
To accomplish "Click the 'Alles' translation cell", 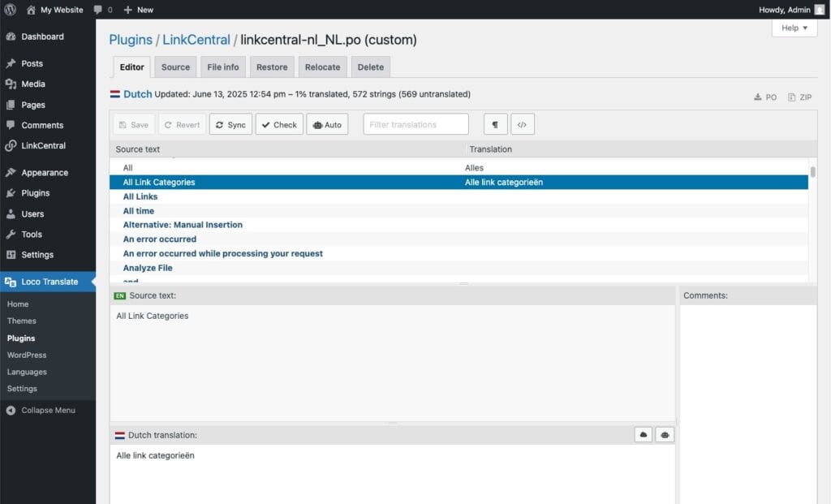I will point(474,168).
